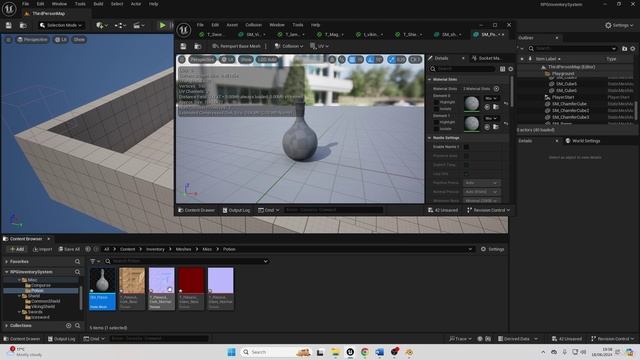Open Output Log in the mesh editor status bar
640x360 pixels.
coord(236,210)
